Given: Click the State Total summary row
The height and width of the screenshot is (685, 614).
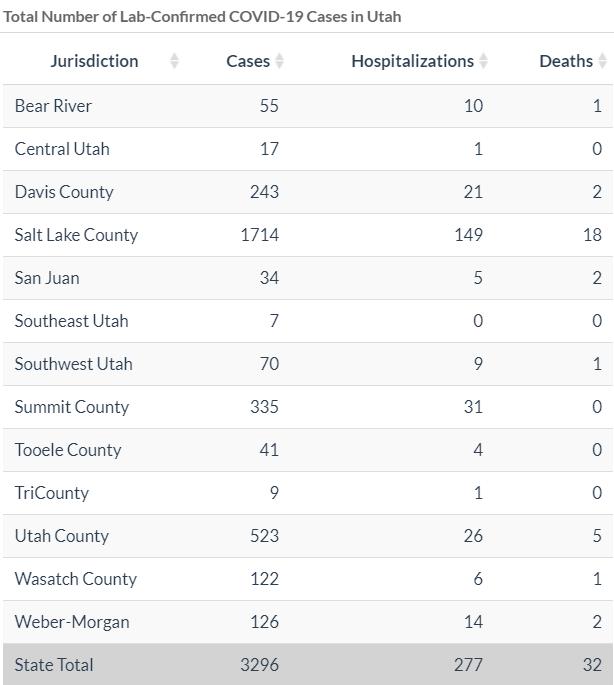Looking at the screenshot, I should pyautogui.click(x=308, y=664).
